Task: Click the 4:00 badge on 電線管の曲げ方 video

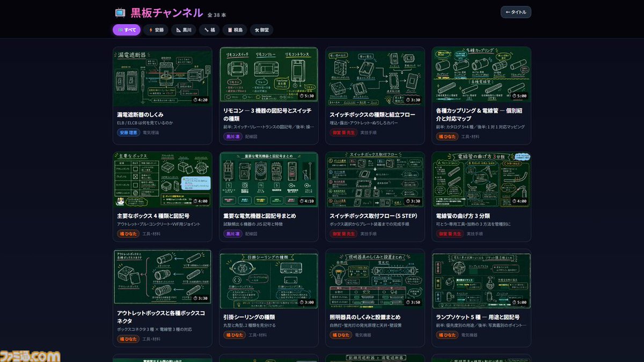Action: (520, 201)
